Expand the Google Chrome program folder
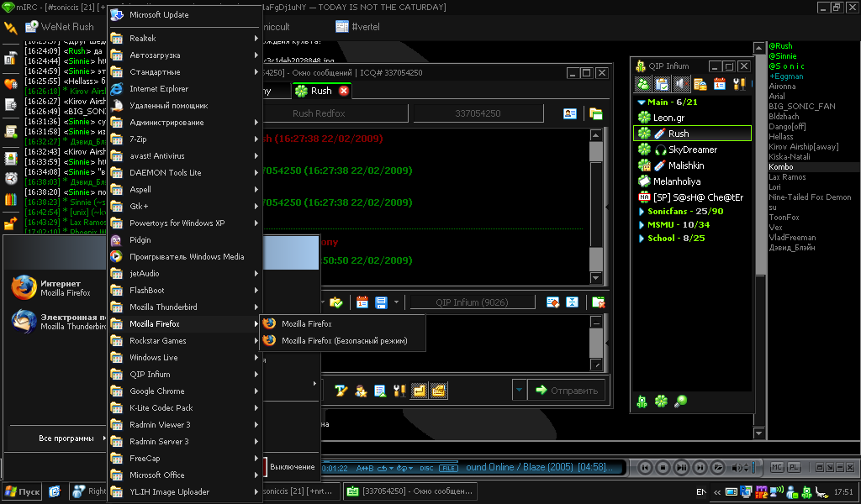The image size is (861, 504). point(184,391)
